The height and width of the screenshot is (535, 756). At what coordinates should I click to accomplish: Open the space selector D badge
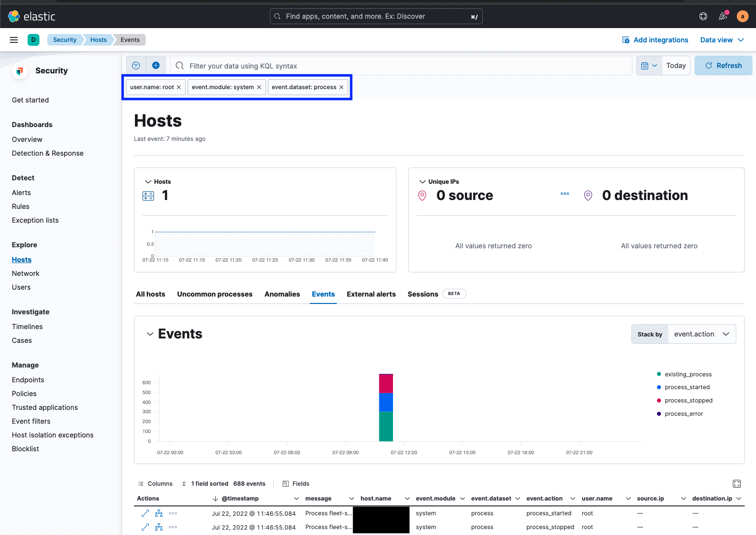point(33,40)
